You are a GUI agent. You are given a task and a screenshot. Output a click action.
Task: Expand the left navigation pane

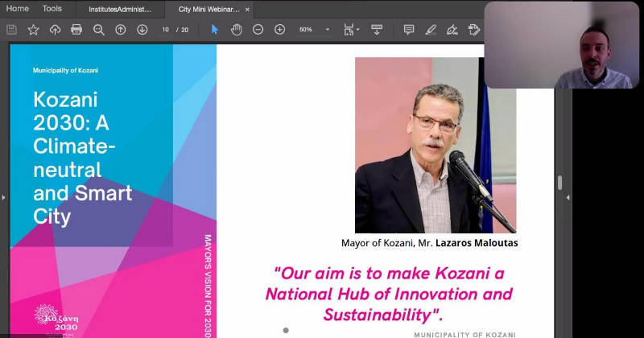[x=3, y=197]
